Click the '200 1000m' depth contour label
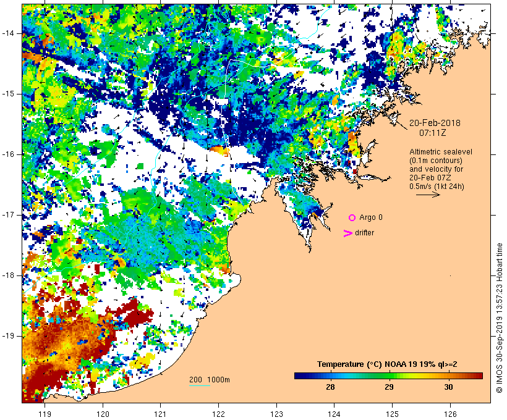 [210, 380]
